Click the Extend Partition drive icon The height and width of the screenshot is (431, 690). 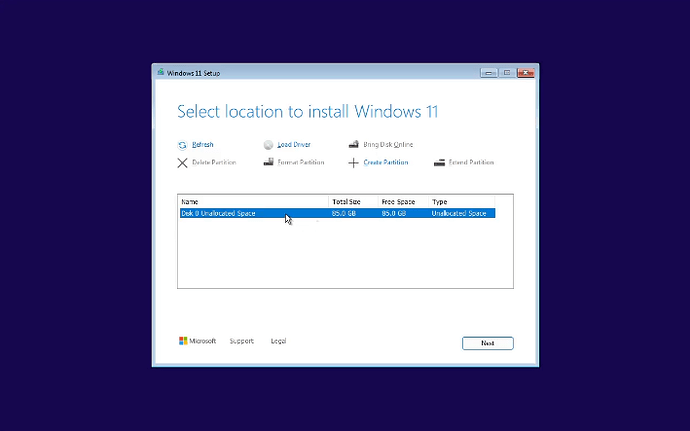tap(439, 162)
